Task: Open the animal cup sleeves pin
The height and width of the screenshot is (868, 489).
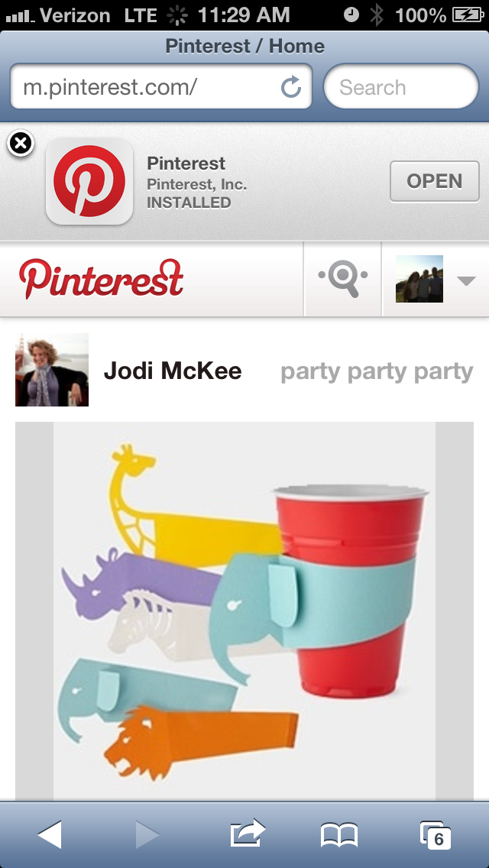Action: [x=244, y=611]
